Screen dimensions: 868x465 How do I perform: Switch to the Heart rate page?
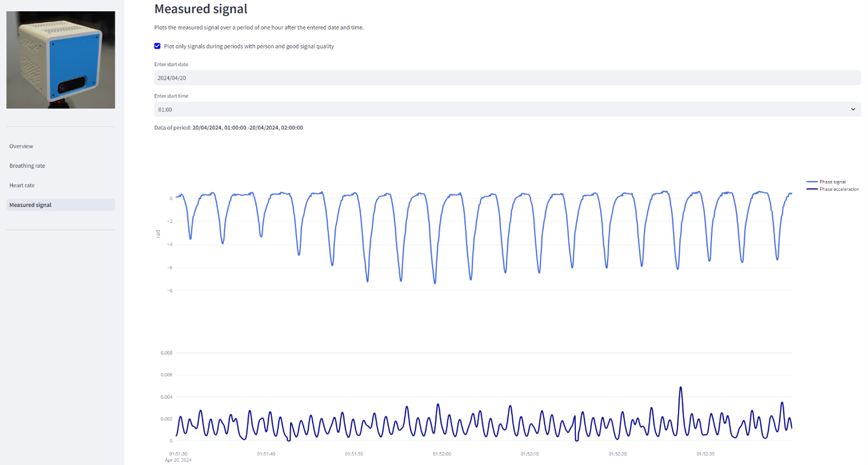click(x=22, y=185)
